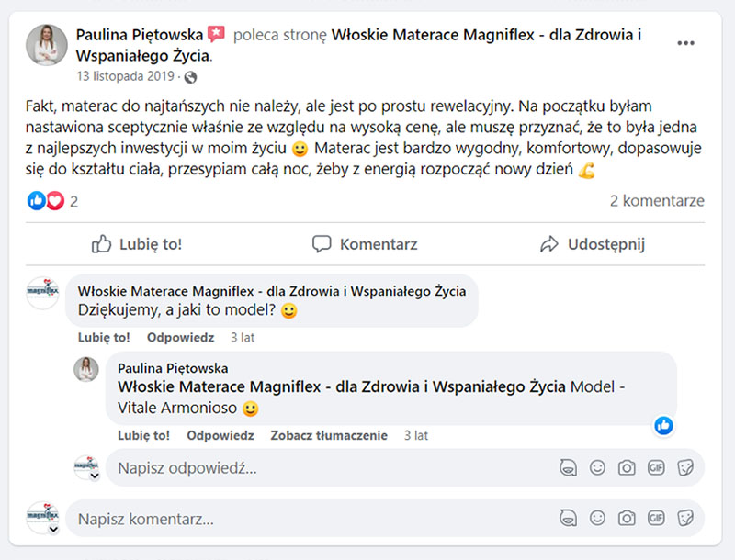Open the post options three-dot menu
This screenshot has width=735, height=560.
(685, 43)
